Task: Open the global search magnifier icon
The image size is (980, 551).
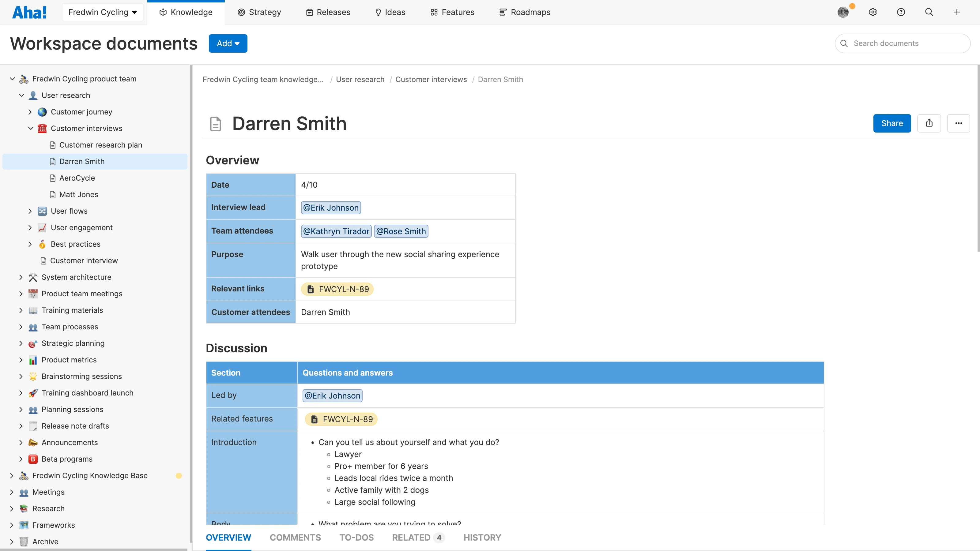Action: 929,12
